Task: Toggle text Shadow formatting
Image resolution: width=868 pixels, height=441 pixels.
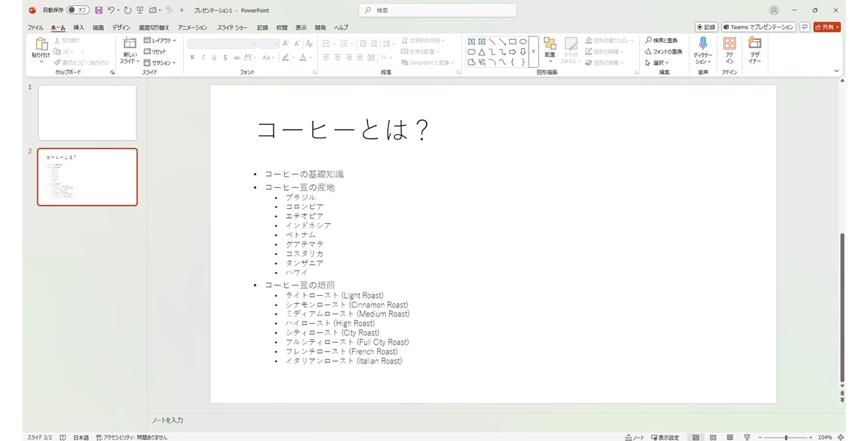Action: coord(225,58)
